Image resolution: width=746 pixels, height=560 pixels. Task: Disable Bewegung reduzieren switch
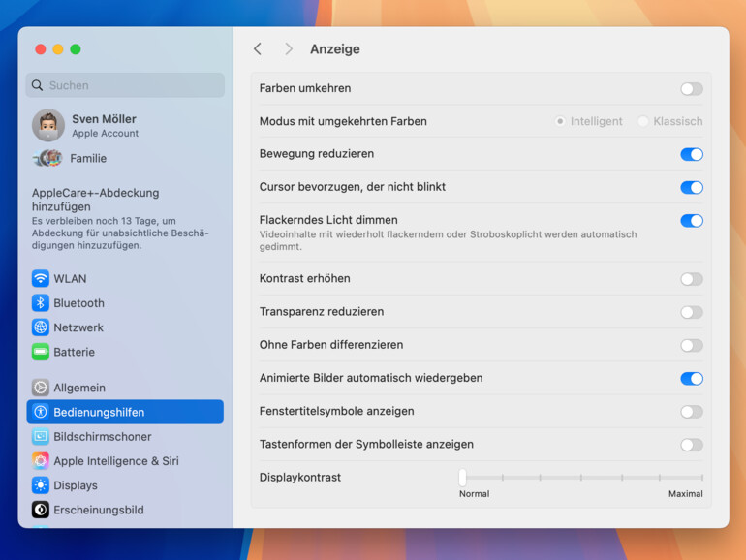coord(692,154)
